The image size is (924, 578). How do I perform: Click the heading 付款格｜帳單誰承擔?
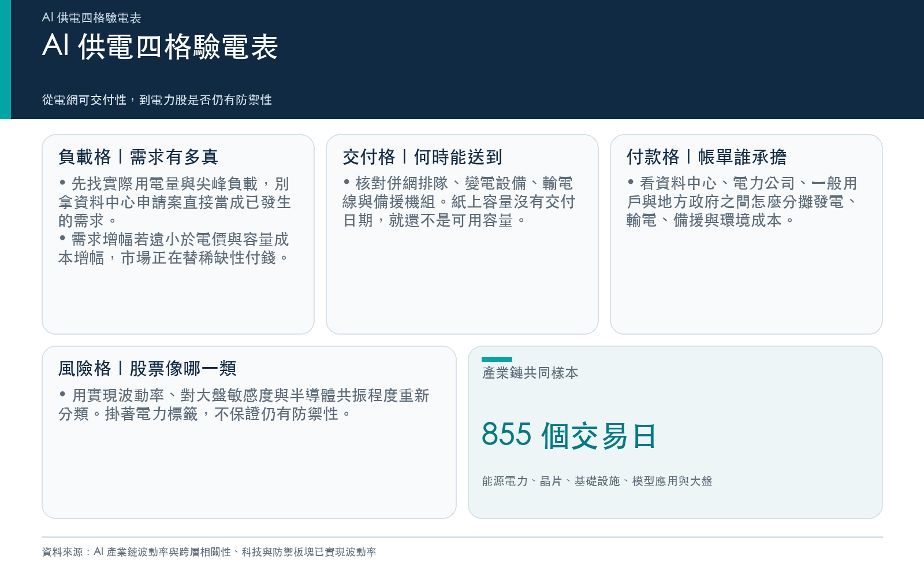707,157
